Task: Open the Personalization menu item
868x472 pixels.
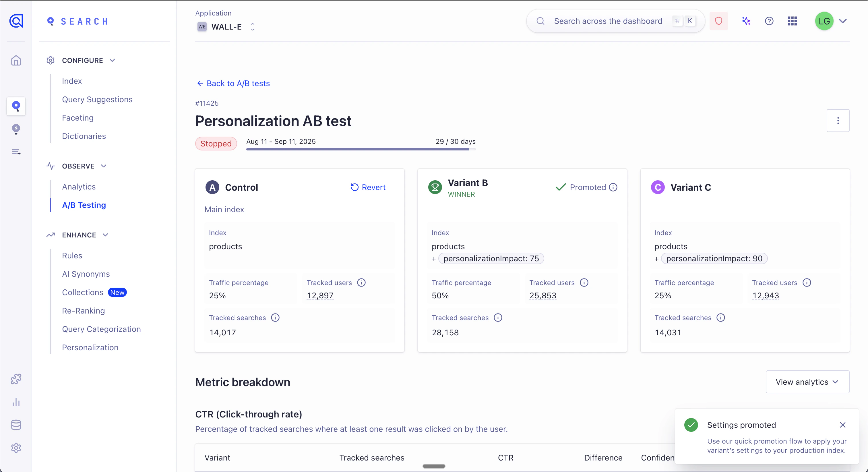Action: (90, 347)
